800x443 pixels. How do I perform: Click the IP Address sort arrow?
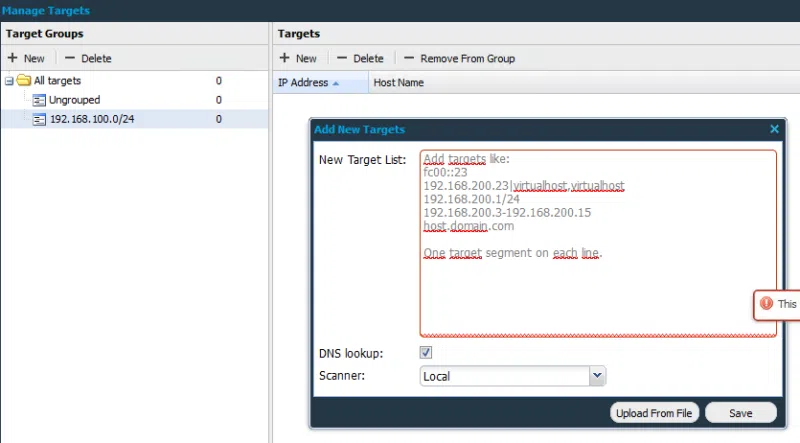tap(336, 83)
